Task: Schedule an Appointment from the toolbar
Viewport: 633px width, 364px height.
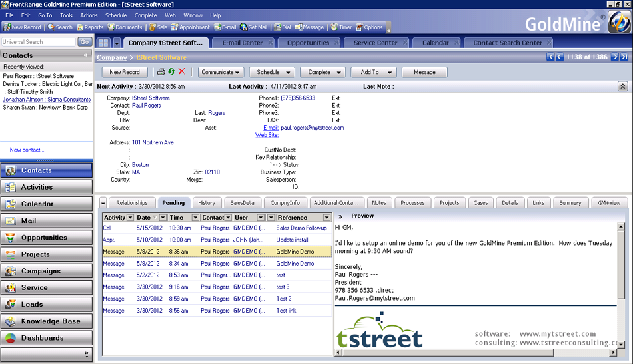Action: coord(191,27)
